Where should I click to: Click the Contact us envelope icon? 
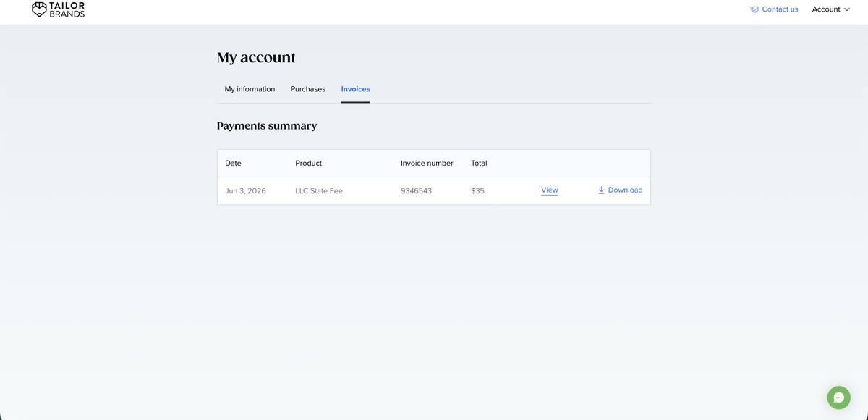pyautogui.click(x=754, y=9)
